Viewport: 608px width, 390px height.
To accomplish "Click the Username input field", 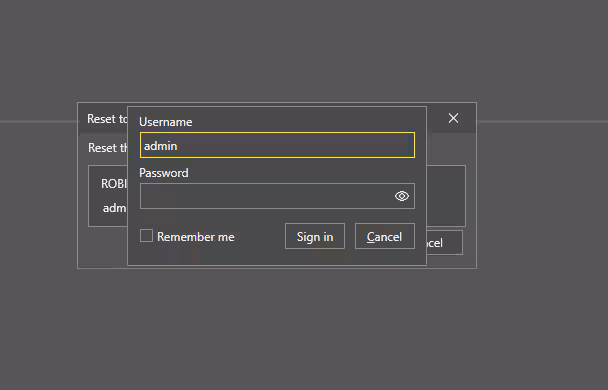I will (277, 145).
